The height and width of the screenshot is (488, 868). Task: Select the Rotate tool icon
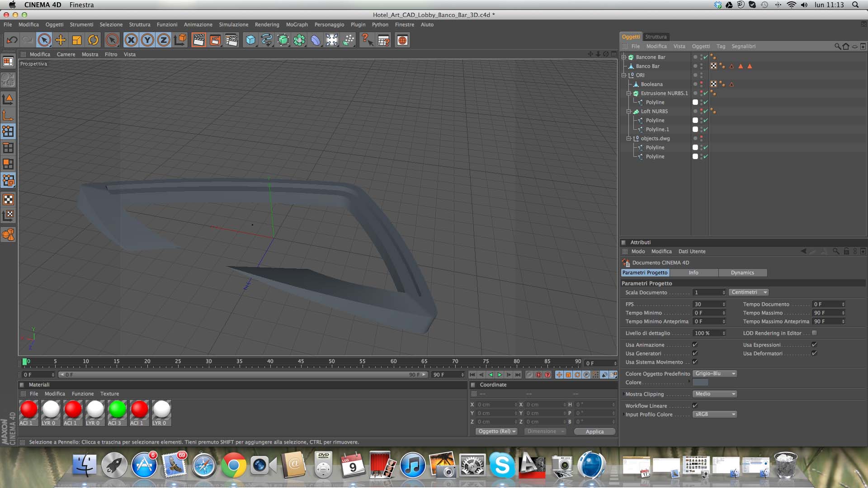[93, 40]
